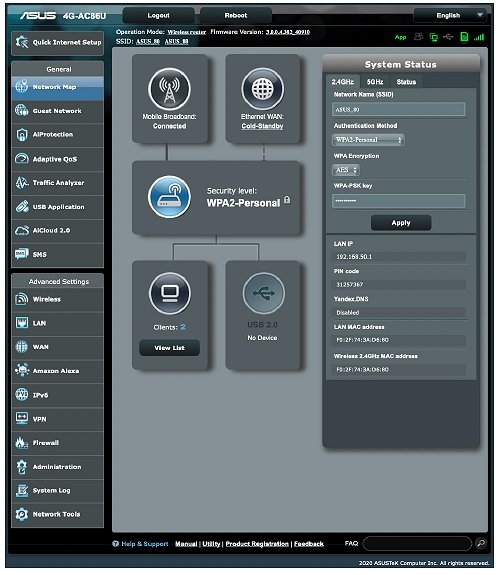The width and height of the screenshot is (503, 575).
Task: Click the WPA-PSK key field
Action: (399, 201)
